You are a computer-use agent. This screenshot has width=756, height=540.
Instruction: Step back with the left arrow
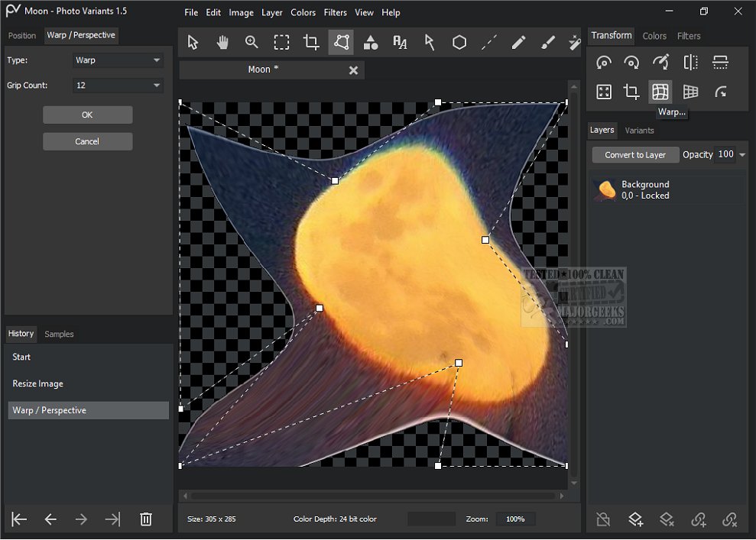tap(50, 519)
